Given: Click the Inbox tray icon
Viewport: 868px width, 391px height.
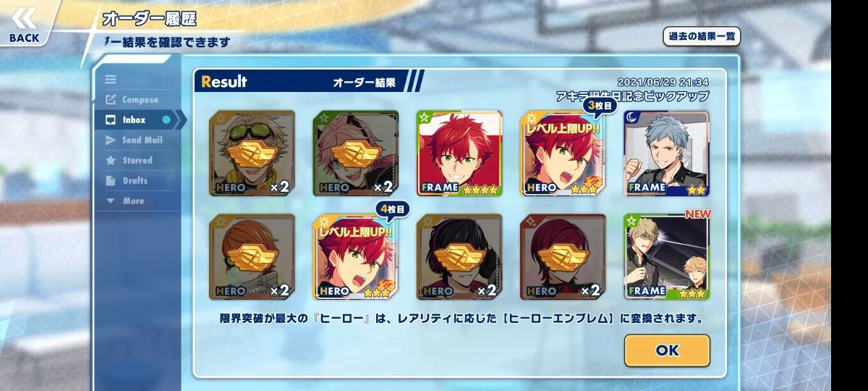Looking at the screenshot, I should coord(111,120).
